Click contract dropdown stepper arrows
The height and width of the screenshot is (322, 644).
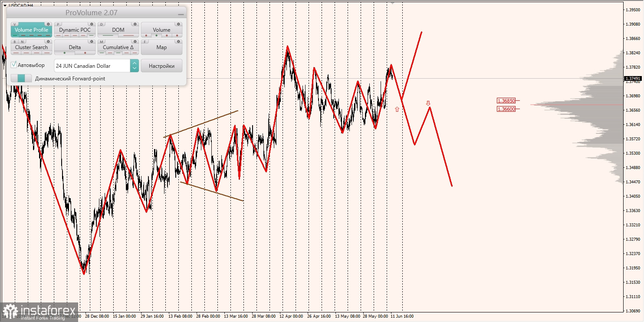click(135, 66)
